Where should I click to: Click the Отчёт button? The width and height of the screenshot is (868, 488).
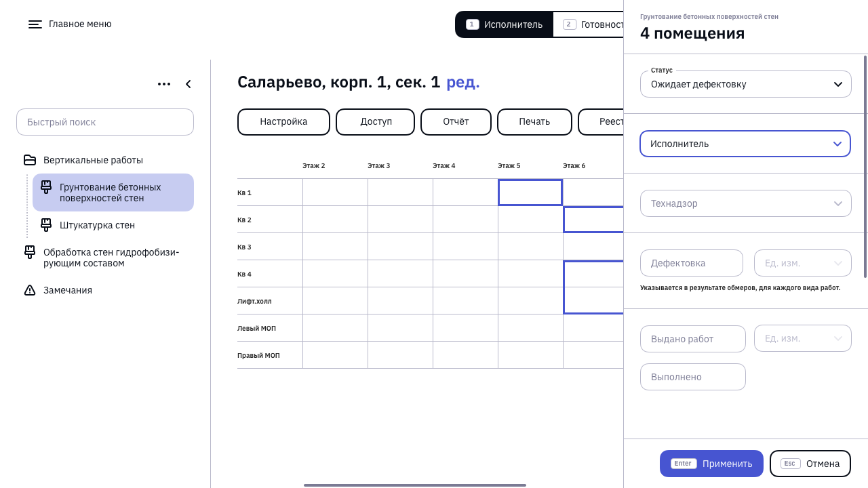[x=456, y=122]
